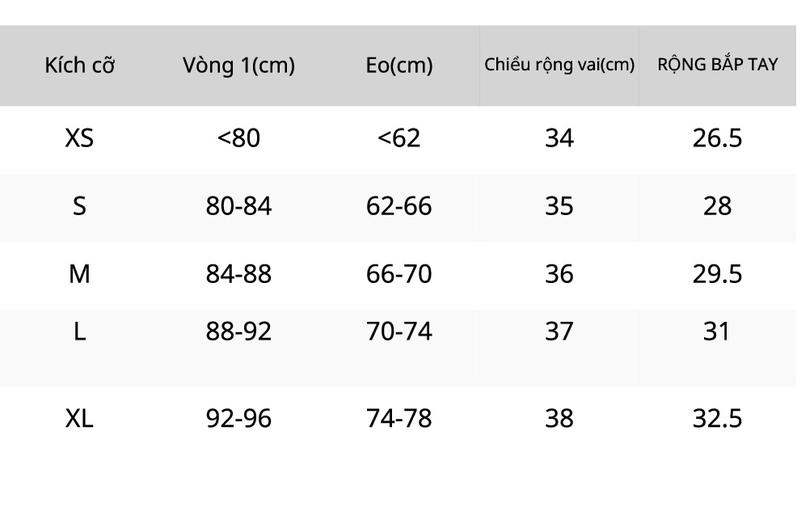The image size is (797, 528).
Task: Click the '92-96' bust measurement
Action: (239, 418)
